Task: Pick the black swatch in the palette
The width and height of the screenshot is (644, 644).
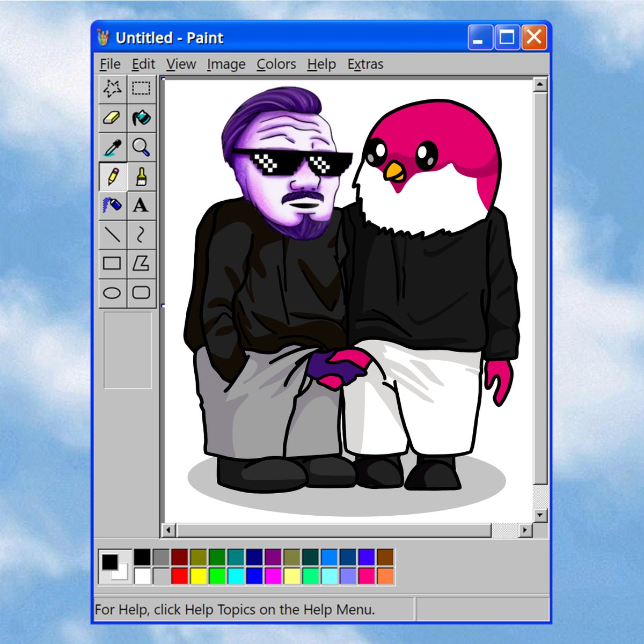Action: pyautogui.click(x=142, y=557)
